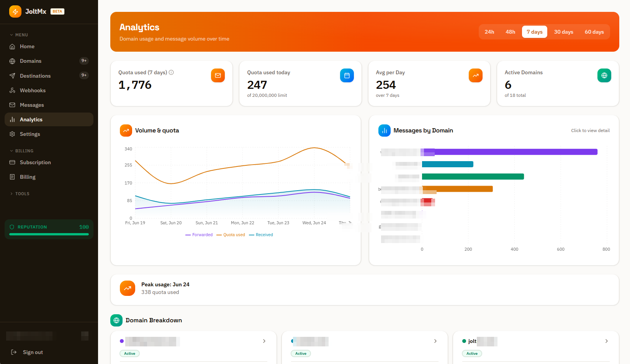Click the trend icon on Avg per Day card
630x364 pixels.
point(476,75)
